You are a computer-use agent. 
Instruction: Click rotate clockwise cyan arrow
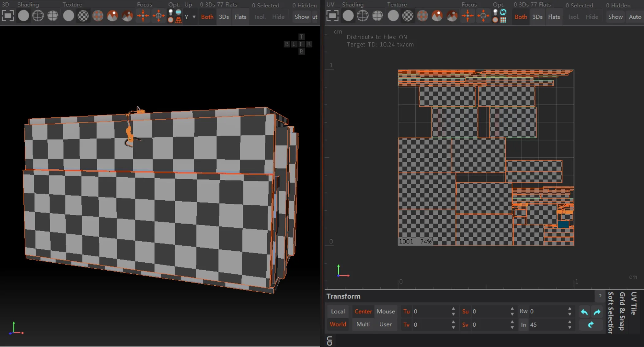pos(597,312)
